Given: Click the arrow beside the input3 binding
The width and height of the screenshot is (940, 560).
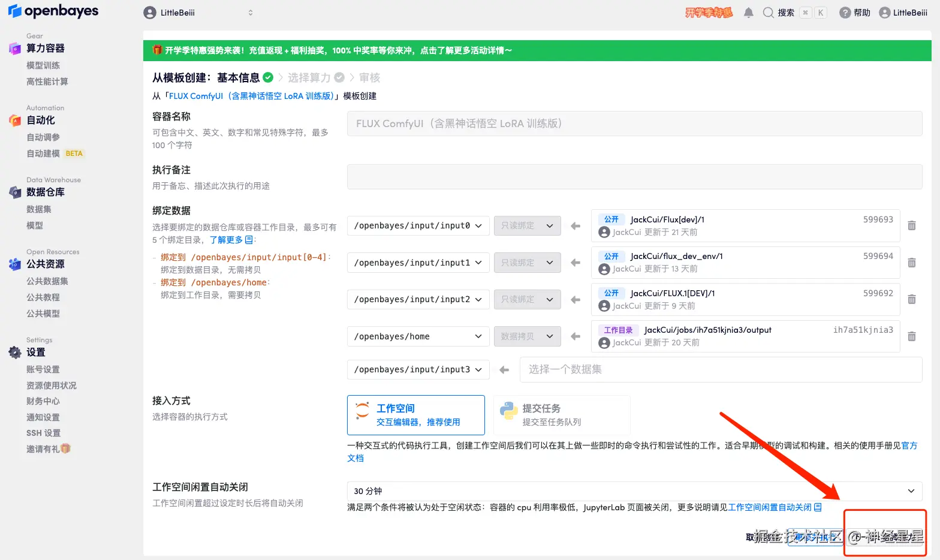Looking at the screenshot, I should click(x=504, y=370).
